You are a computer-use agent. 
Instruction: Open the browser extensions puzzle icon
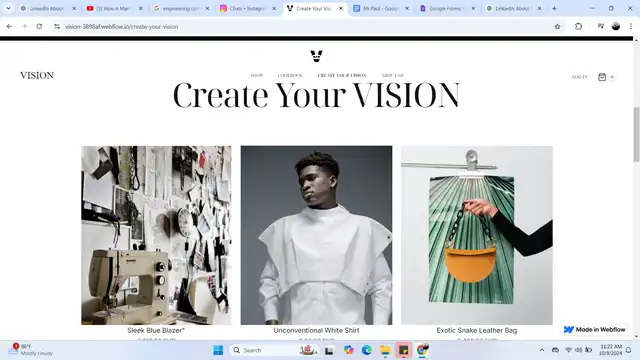[578, 27]
